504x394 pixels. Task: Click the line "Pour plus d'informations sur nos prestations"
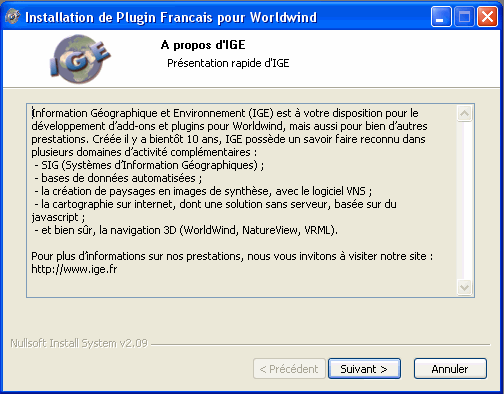coord(232,256)
